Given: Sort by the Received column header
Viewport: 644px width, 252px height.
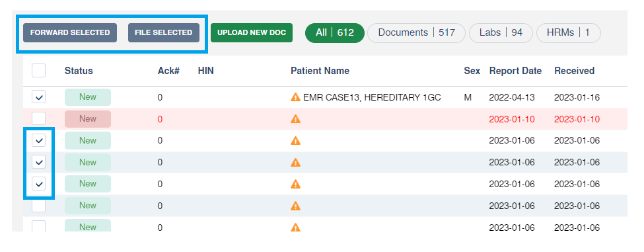Looking at the screenshot, I should click(x=574, y=71).
